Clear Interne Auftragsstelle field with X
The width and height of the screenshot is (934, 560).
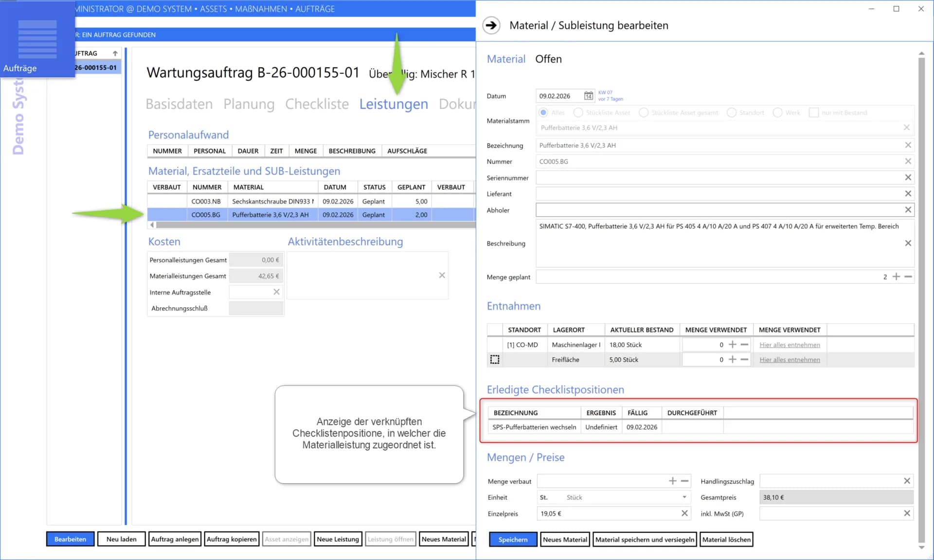[276, 292]
